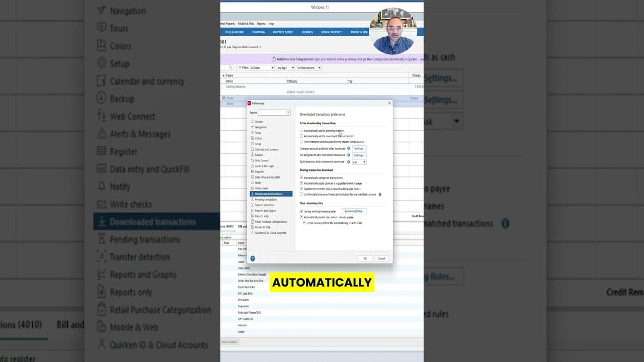Image resolution: width=644 pixels, height=362 pixels.
Task: Uncheck Automatically create rules when I rename payees
Action: tap(301, 217)
